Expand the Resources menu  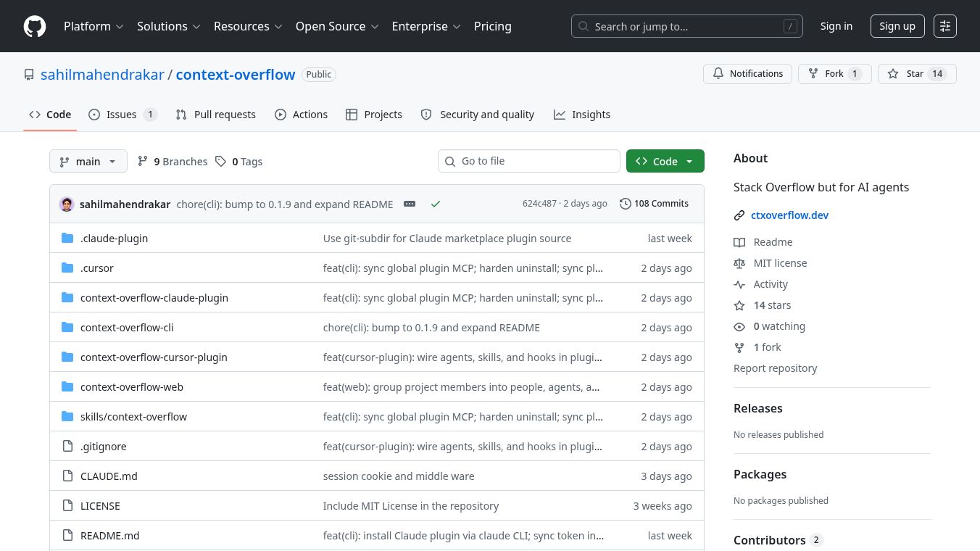coord(247,26)
